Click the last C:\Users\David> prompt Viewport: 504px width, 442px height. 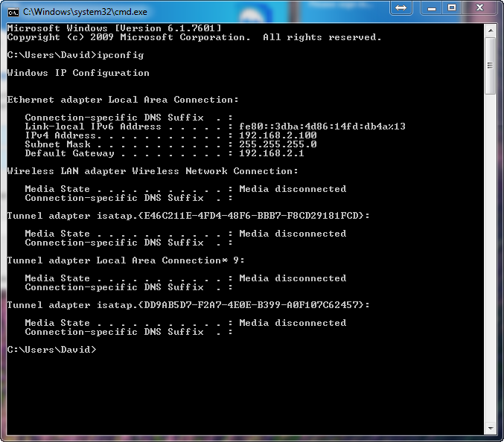pos(51,350)
